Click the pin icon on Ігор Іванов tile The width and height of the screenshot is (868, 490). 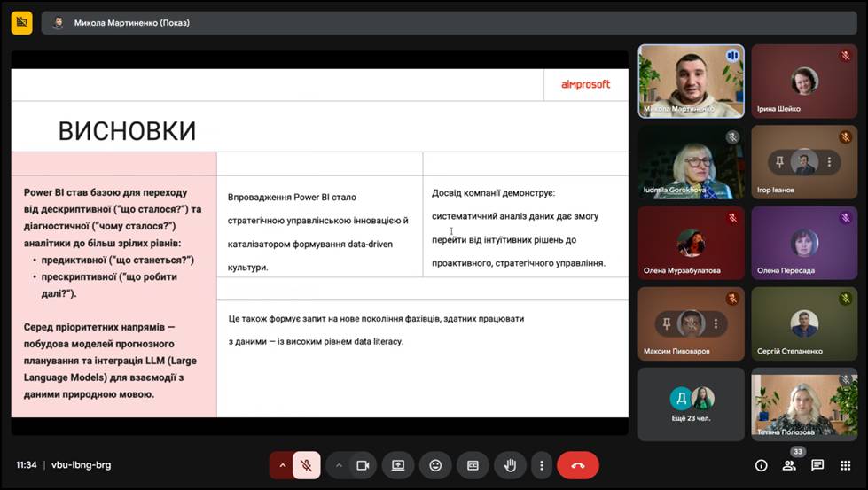click(x=779, y=163)
